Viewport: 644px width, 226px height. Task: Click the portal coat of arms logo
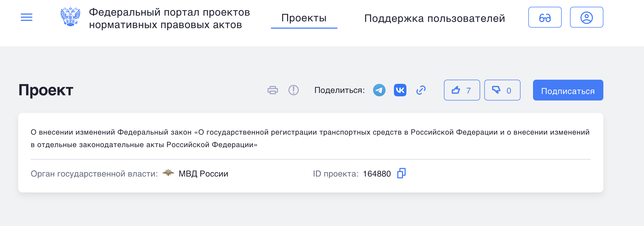[70, 17]
